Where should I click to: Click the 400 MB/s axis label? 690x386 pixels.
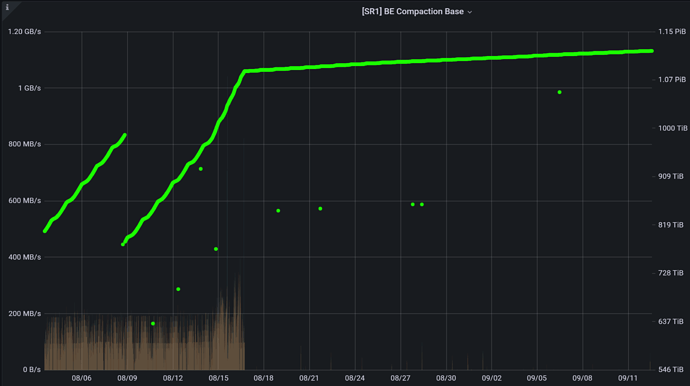pyautogui.click(x=25, y=257)
